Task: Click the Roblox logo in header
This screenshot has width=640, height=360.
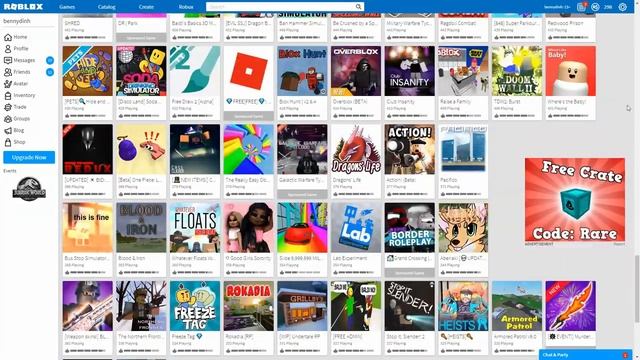Action: point(23,7)
